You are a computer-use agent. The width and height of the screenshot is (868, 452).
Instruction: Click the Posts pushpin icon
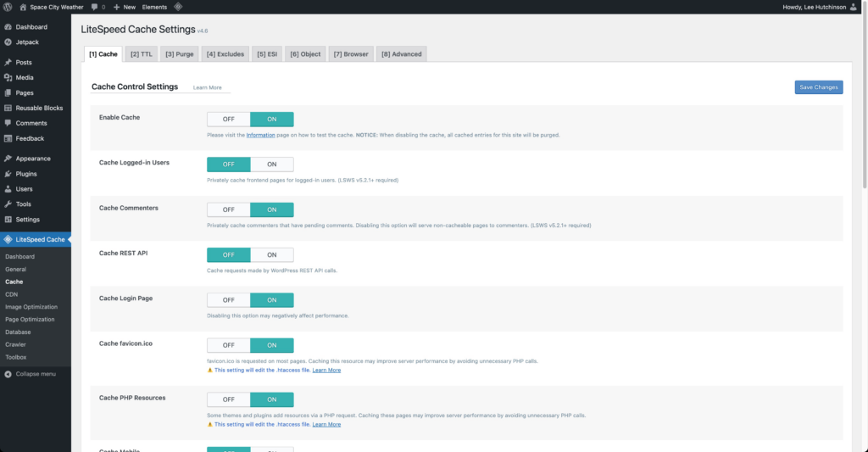pos(8,62)
